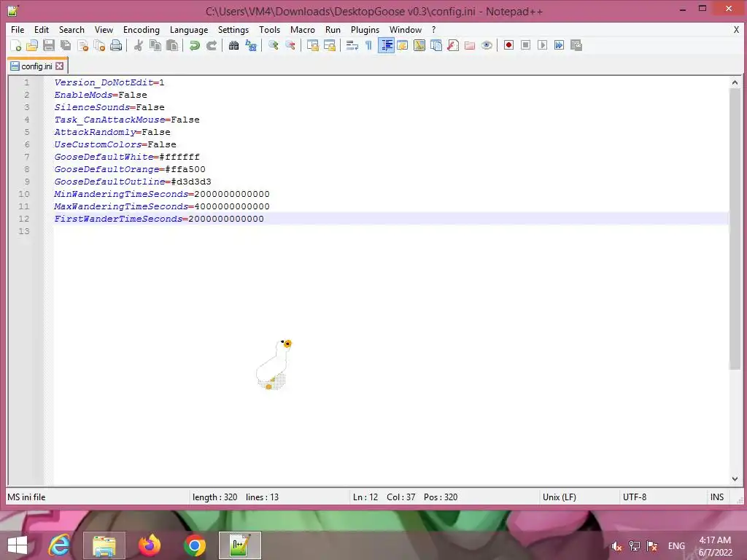Toggle synchronized horizontal scrolling
Screen dimensions: 747x560
(330, 45)
